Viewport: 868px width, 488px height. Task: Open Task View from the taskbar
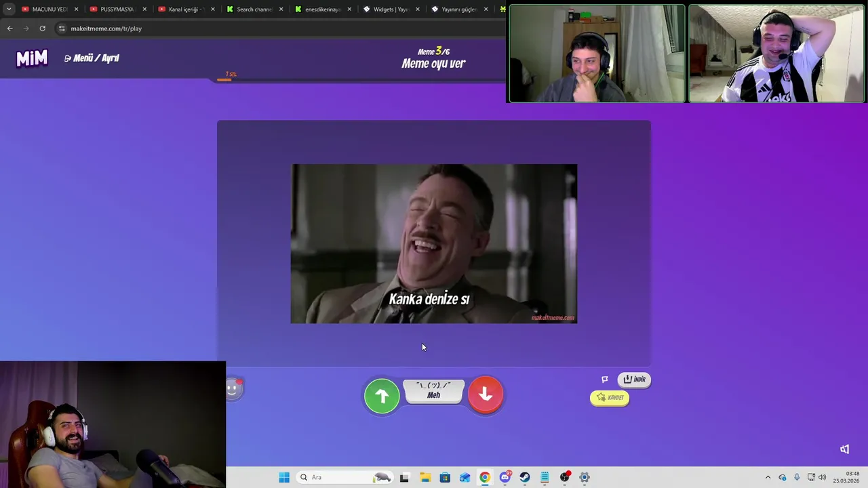pos(404,477)
